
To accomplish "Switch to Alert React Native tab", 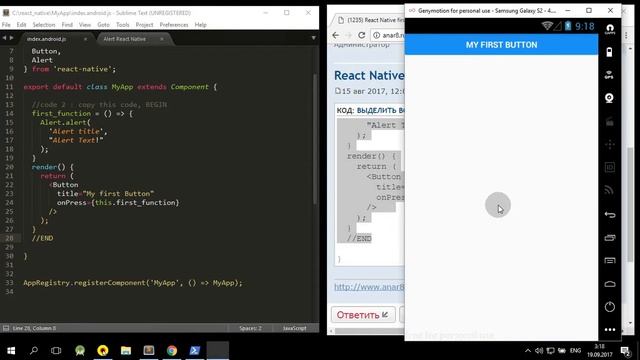I will coord(124,39).
